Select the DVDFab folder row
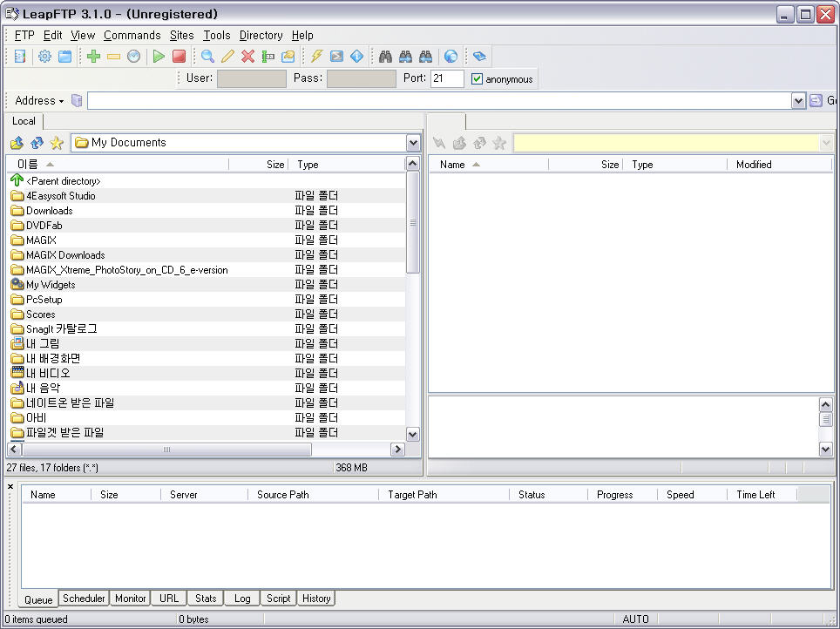Image resolution: width=840 pixels, height=629 pixels. (207, 226)
